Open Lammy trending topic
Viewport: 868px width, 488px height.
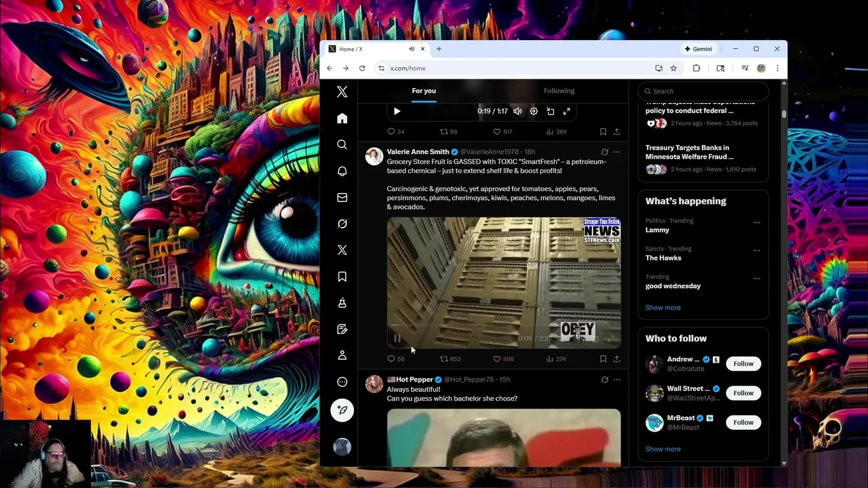(x=703, y=226)
